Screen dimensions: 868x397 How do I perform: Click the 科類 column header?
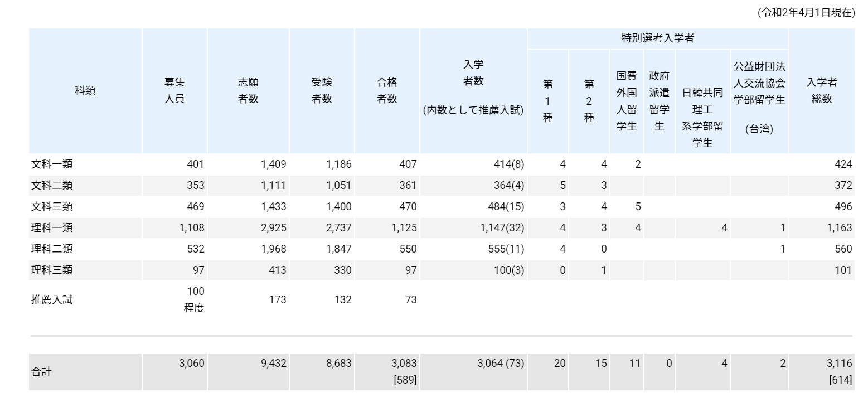[x=85, y=91]
